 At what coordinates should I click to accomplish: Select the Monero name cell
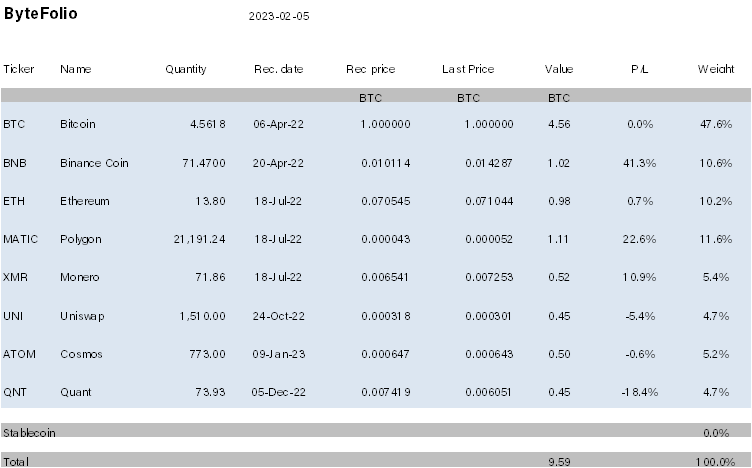coord(79,277)
